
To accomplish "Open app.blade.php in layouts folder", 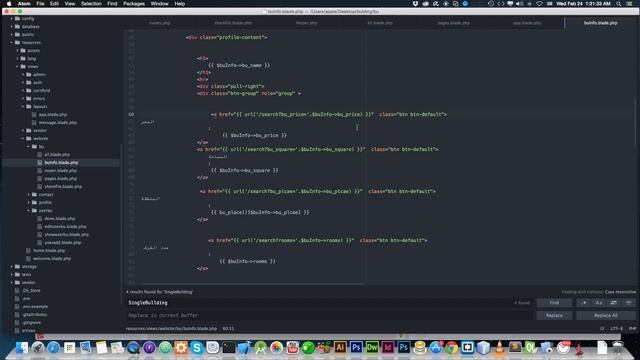I will (x=53, y=114).
